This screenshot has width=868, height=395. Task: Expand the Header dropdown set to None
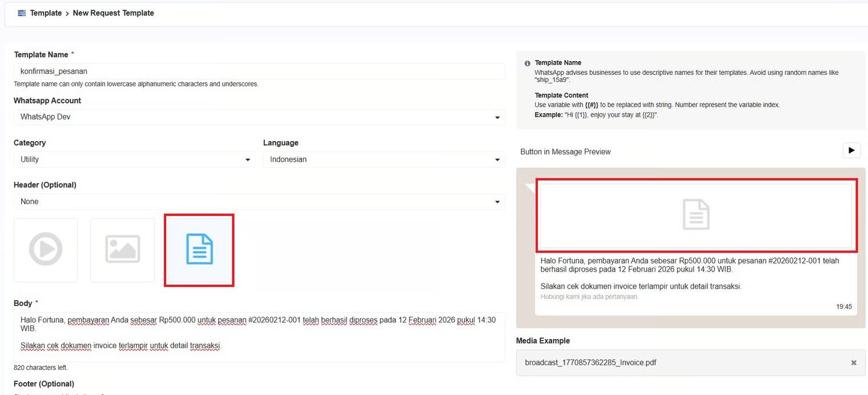point(259,201)
